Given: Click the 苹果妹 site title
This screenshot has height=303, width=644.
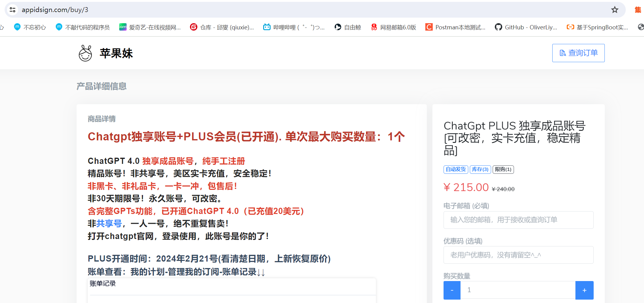Looking at the screenshot, I should point(116,53).
